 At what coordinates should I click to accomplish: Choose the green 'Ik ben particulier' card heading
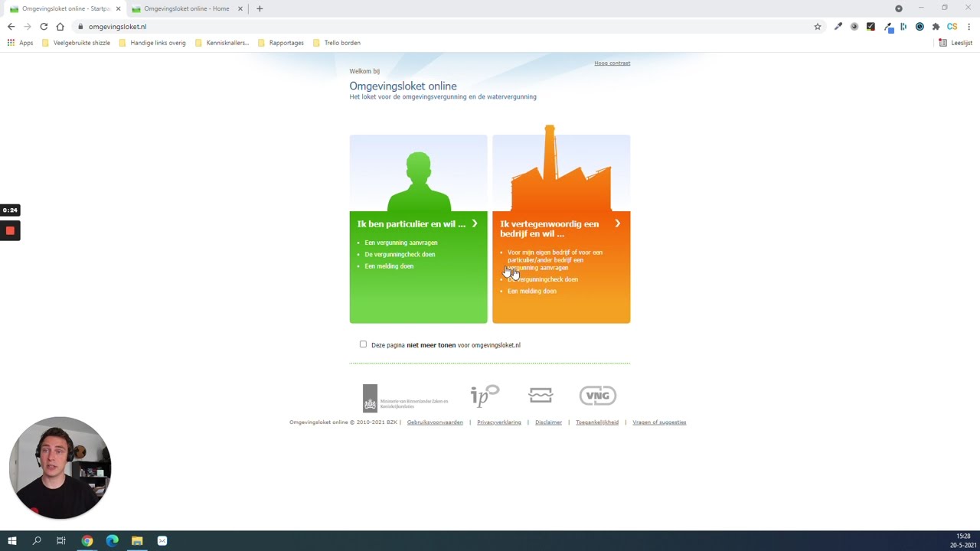point(411,224)
